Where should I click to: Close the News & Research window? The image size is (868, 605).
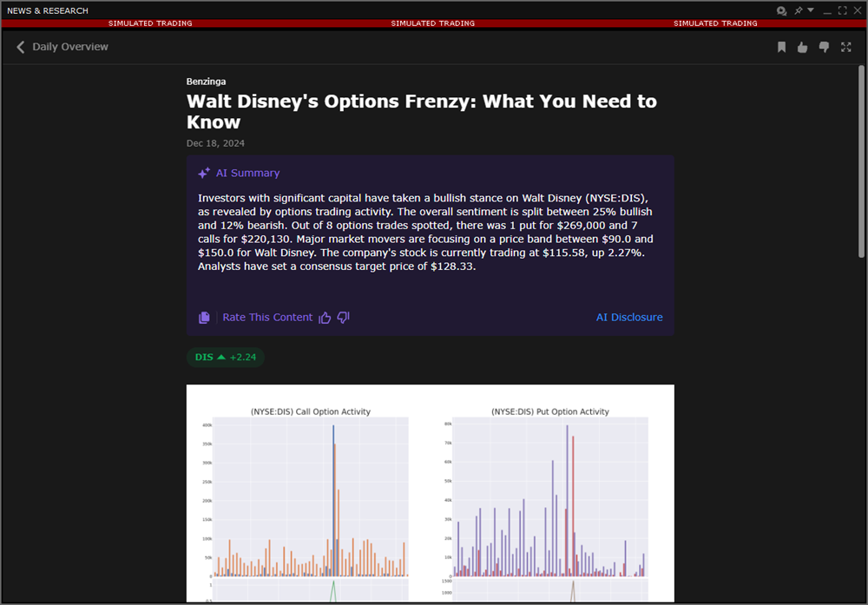coord(858,10)
